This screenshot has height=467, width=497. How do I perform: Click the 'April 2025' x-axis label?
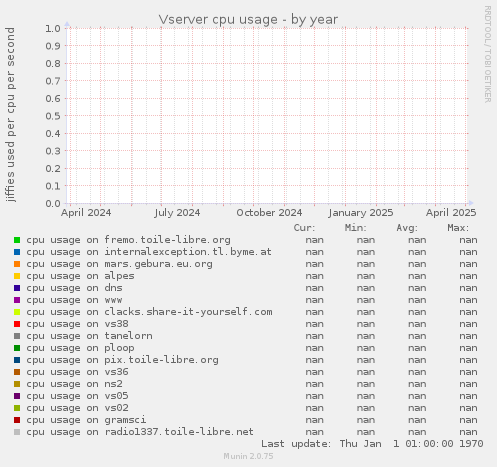coord(451,213)
